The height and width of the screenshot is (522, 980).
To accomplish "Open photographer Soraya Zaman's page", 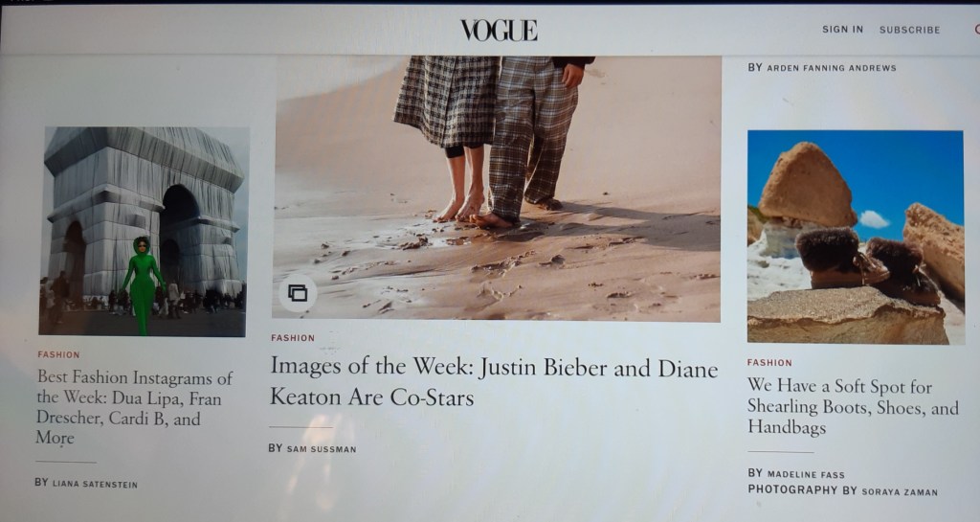I will [900, 492].
